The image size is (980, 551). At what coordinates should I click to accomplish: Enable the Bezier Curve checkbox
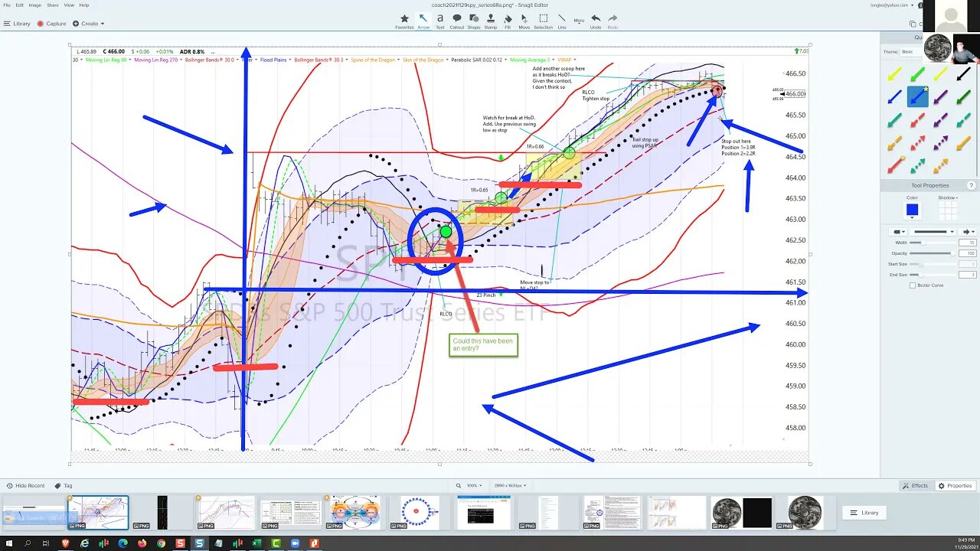point(913,285)
